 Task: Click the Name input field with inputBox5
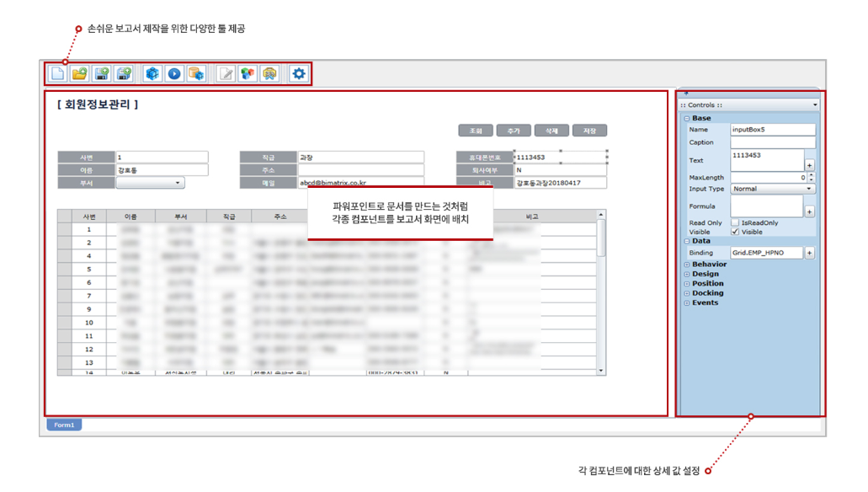click(772, 130)
